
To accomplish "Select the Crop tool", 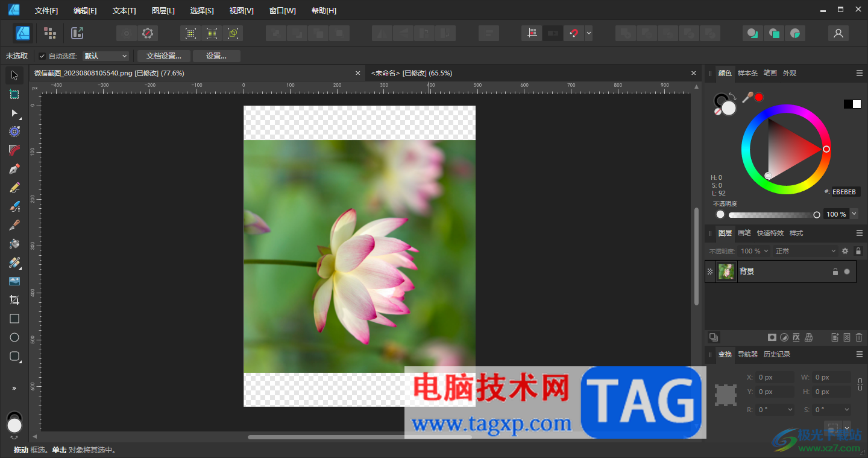I will 14,300.
